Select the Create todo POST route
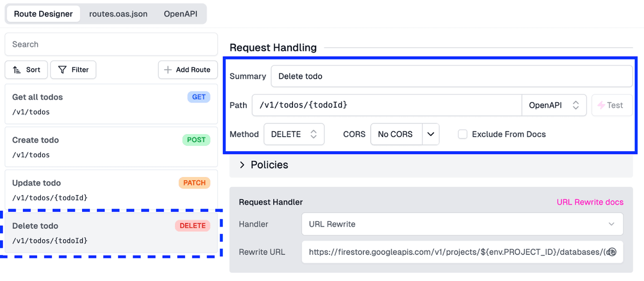 (x=111, y=147)
